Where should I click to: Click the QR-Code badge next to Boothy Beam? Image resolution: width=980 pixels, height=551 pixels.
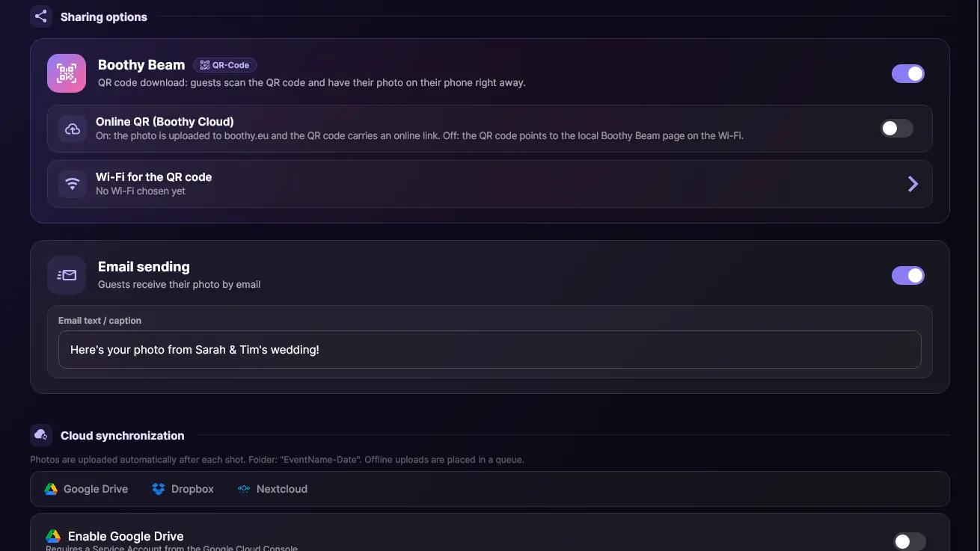tap(224, 65)
